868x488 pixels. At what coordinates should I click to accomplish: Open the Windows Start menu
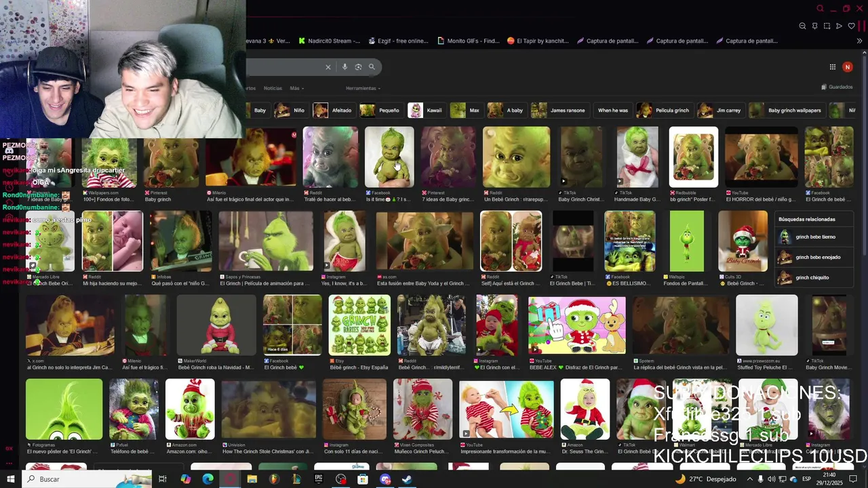click(10, 479)
